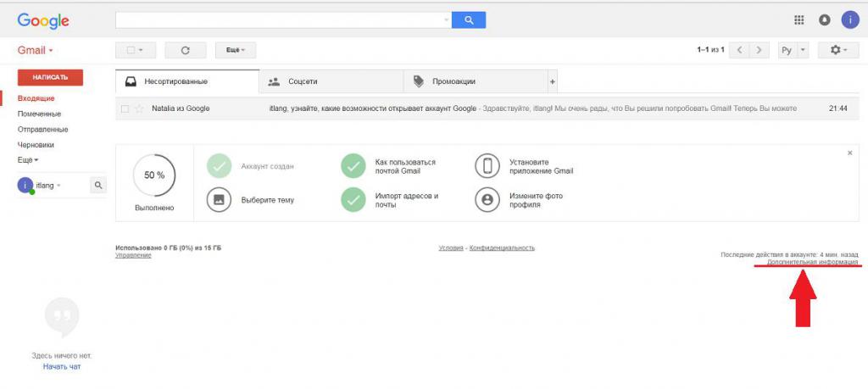Viewport: 868px width, 389px height.
Task: Go to the older messages page
Action: (x=759, y=50)
